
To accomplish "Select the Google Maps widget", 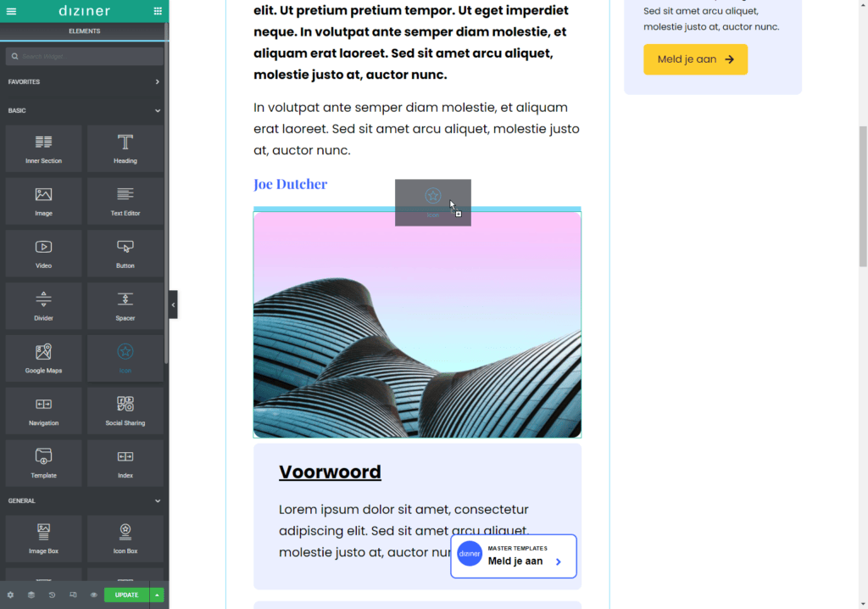I will (x=43, y=358).
